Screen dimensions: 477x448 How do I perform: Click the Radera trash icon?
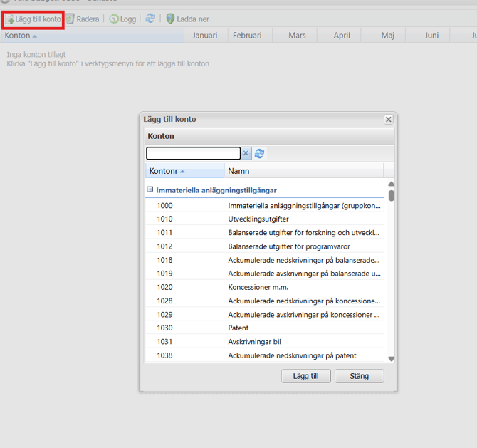[70, 19]
